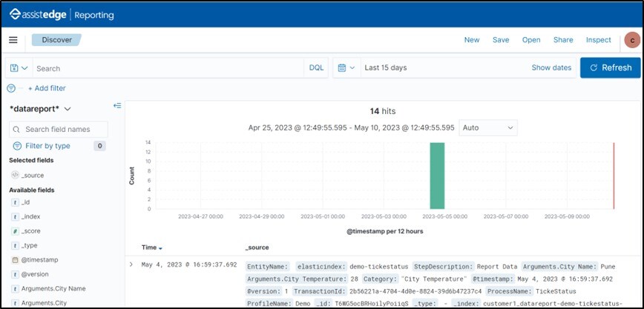The width and height of the screenshot is (644, 309).
Task: Click the red current-time marker line
Action: tap(614, 176)
